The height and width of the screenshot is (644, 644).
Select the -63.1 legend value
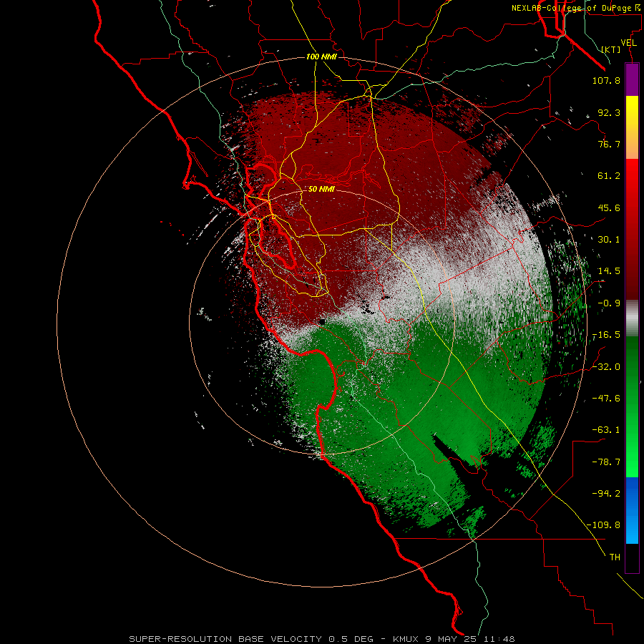pos(606,430)
